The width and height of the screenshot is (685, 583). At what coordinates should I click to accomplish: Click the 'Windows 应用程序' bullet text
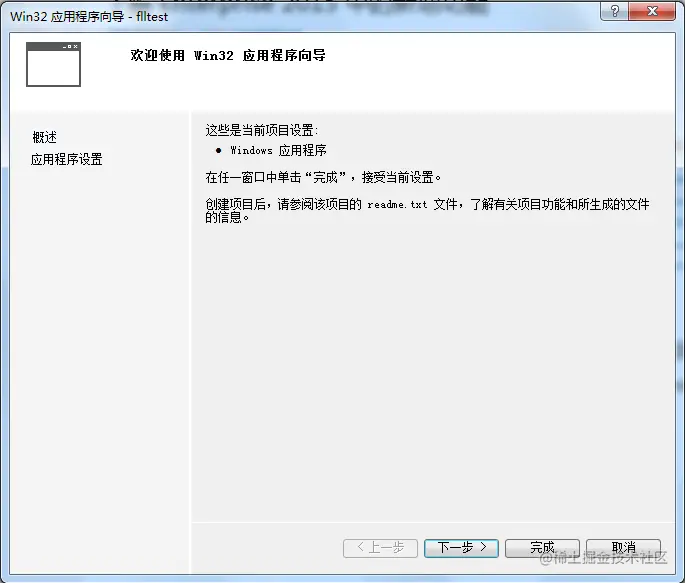(278, 150)
